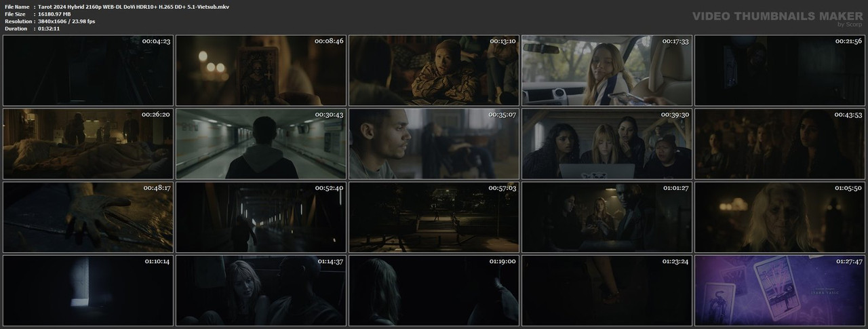868x329 pixels.
Task: Select the thumbnail at 00:39:30
Action: (x=607, y=144)
